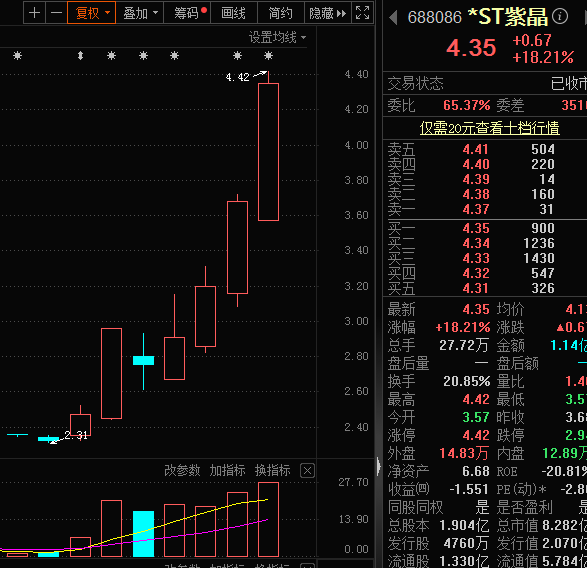
Task: Click the up-down arrow event marker
Action: pos(80,56)
